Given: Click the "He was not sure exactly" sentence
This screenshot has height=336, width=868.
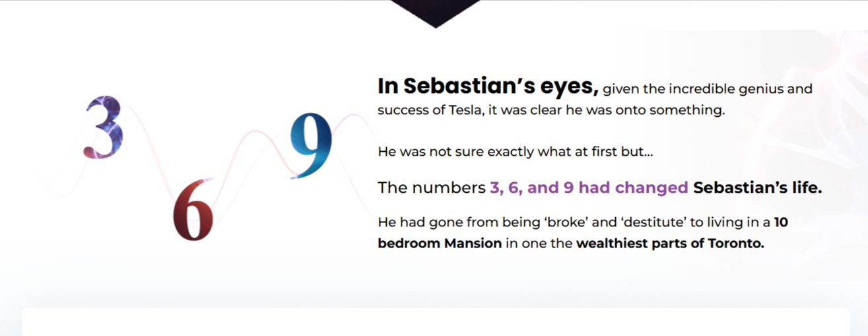Looking at the screenshot, I should [516, 151].
